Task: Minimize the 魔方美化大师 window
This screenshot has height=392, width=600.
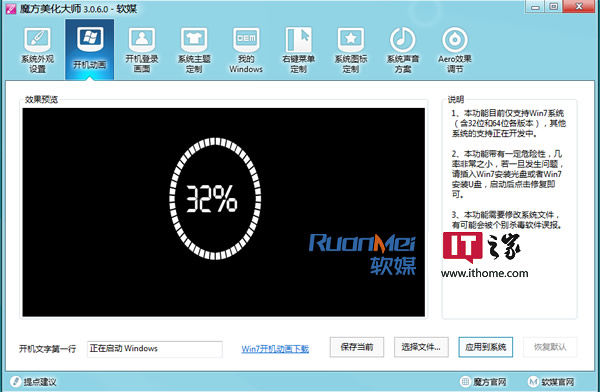Action: 535,7
